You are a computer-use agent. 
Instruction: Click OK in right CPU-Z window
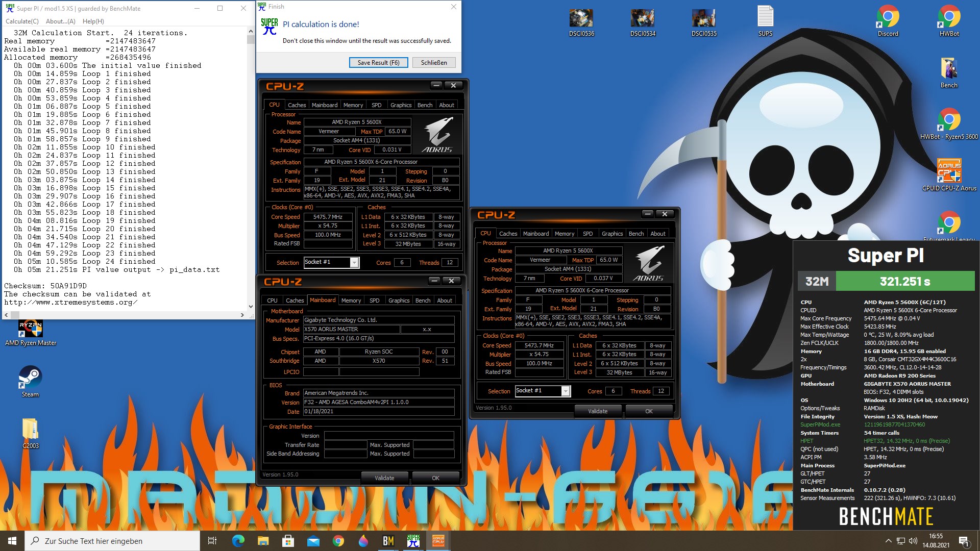pyautogui.click(x=649, y=411)
